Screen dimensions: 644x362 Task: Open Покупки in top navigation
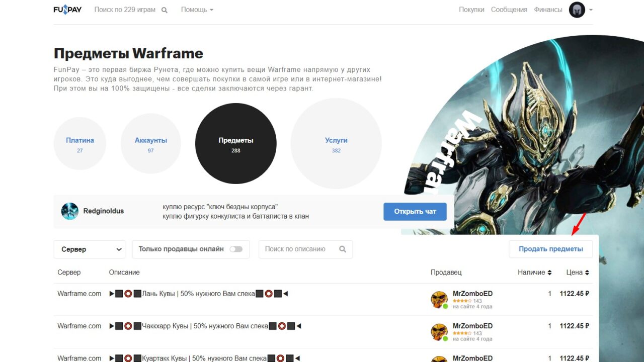click(x=471, y=10)
